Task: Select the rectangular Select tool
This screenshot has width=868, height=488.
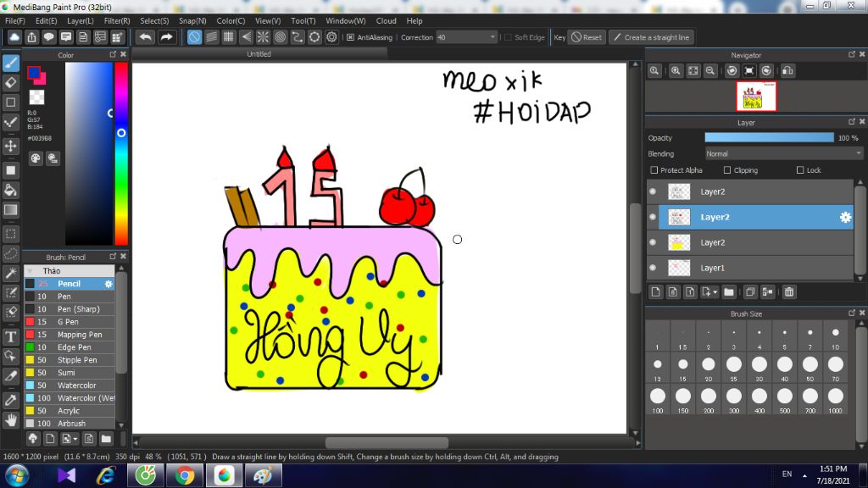Action: tap(11, 234)
